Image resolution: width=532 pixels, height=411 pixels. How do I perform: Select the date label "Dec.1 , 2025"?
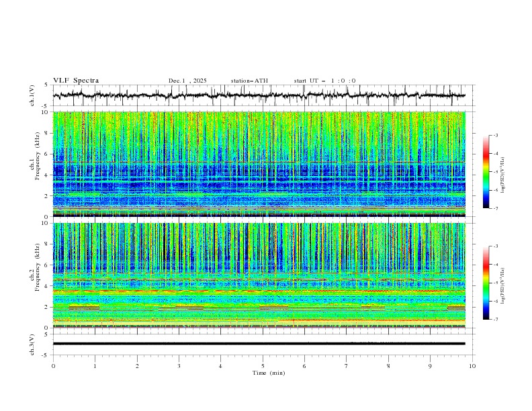click(x=187, y=81)
